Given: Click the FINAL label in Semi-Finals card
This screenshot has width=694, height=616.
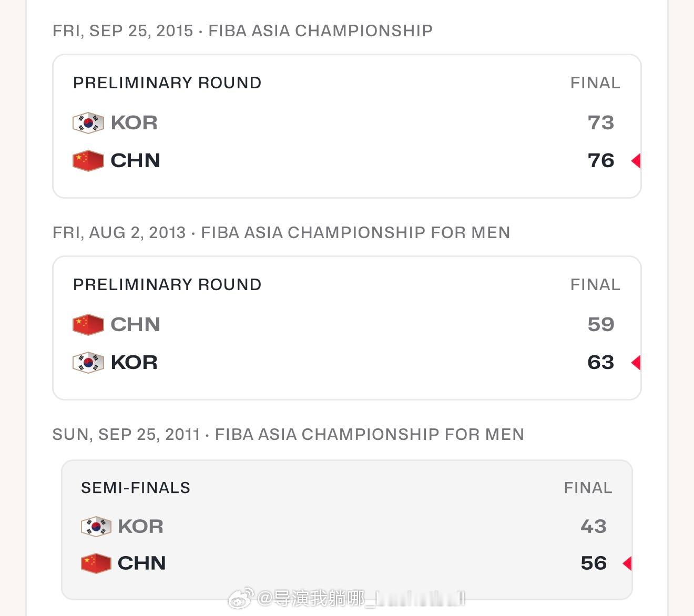Looking at the screenshot, I should (588, 488).
